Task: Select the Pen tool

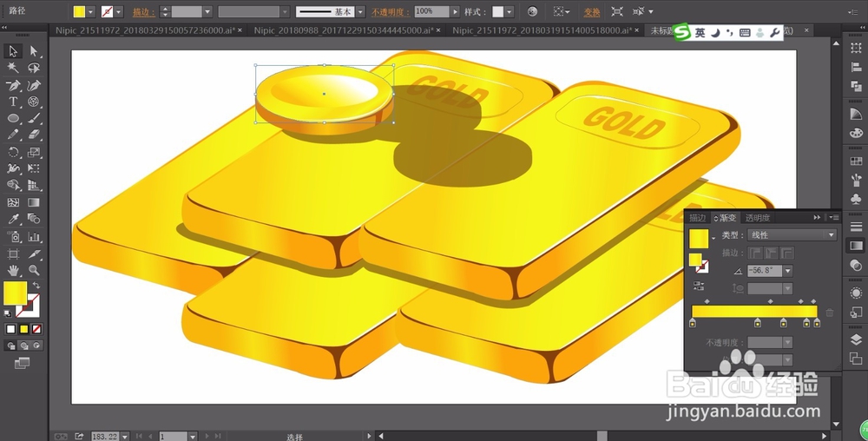Action: pos(13,85)
